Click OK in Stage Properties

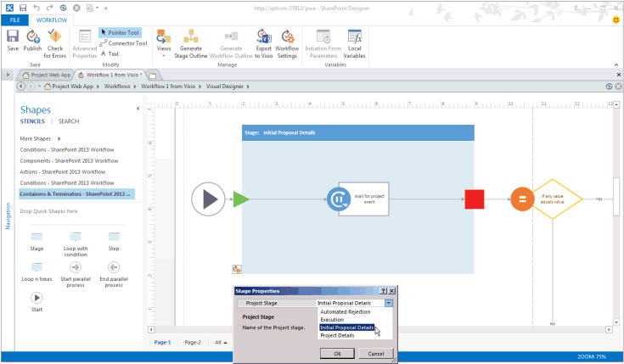point(338,354)
